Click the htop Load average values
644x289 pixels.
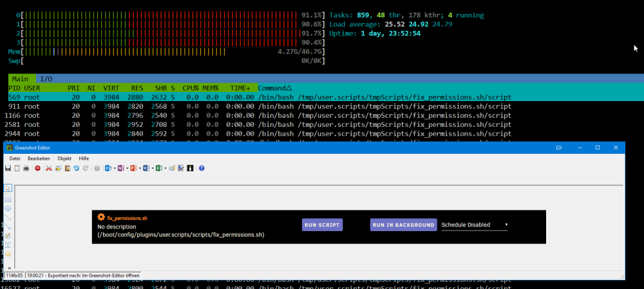coord(419,24)
